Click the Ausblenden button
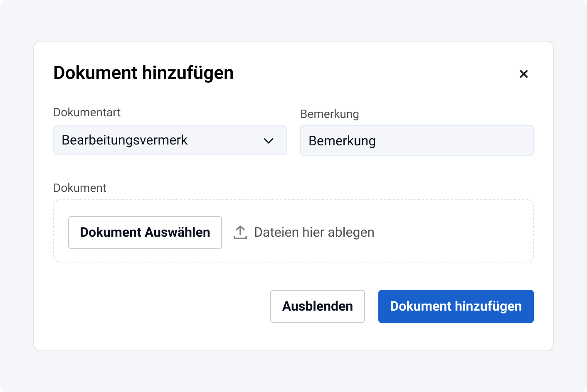 [x=318, y=306]
